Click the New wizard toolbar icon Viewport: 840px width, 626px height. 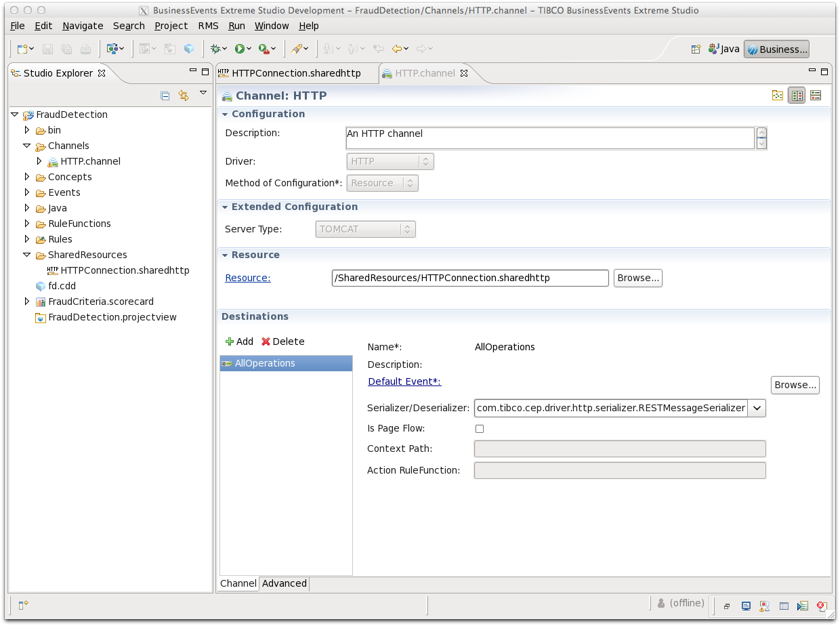point(22,49)
